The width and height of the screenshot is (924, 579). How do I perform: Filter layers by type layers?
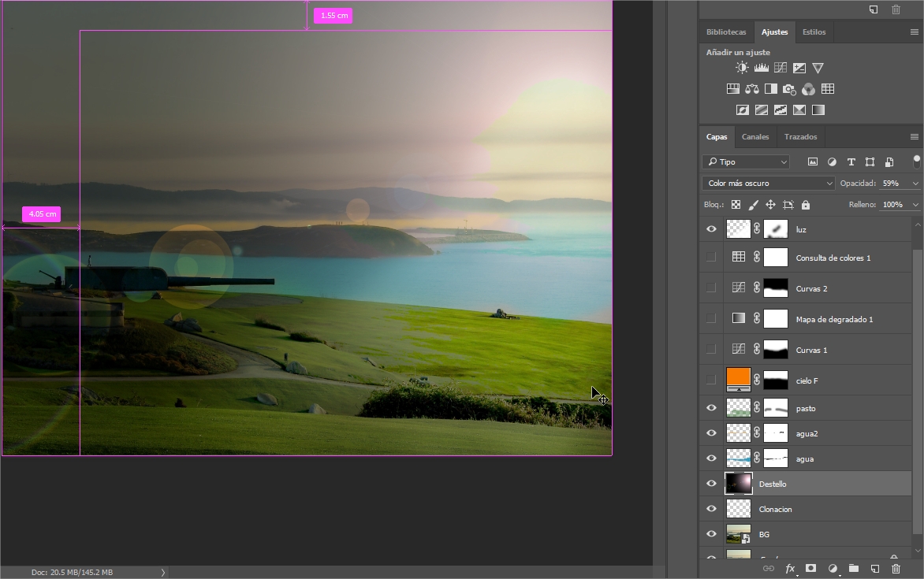851,161
